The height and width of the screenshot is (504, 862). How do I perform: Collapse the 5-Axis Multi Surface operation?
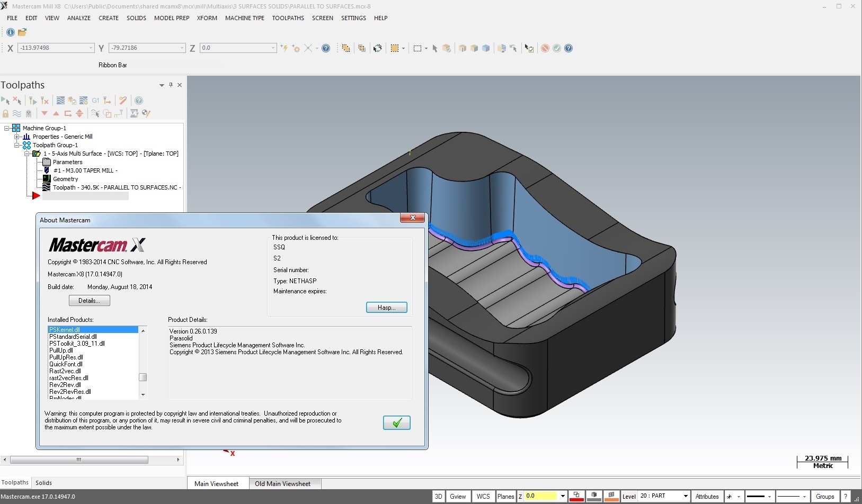[x=27, y=154]
